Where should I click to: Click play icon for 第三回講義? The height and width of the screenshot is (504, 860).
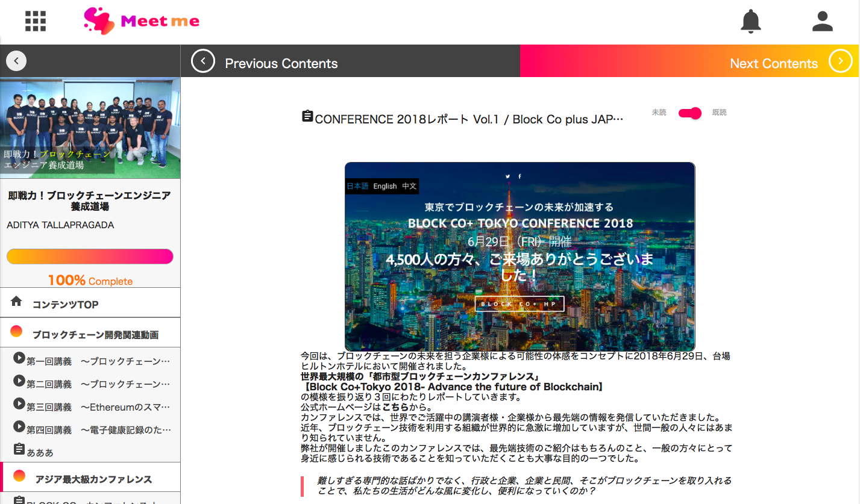point(19,403)
